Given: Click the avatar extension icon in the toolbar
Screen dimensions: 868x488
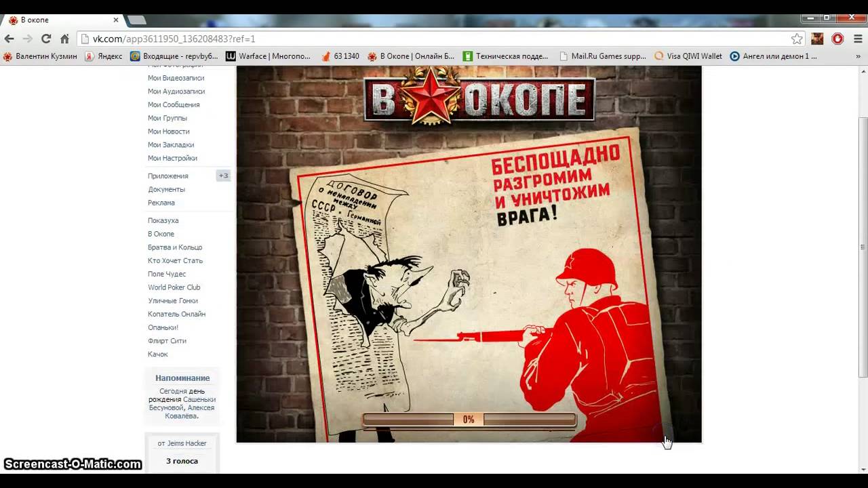Looking at the screenshot, I should tap(817, 39).
